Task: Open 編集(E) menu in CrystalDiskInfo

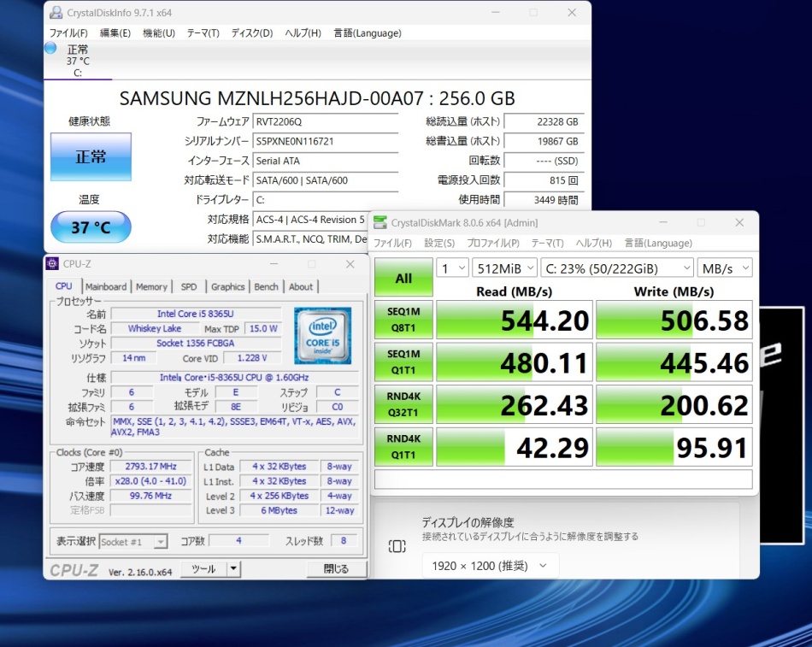Action: point(115,33)
